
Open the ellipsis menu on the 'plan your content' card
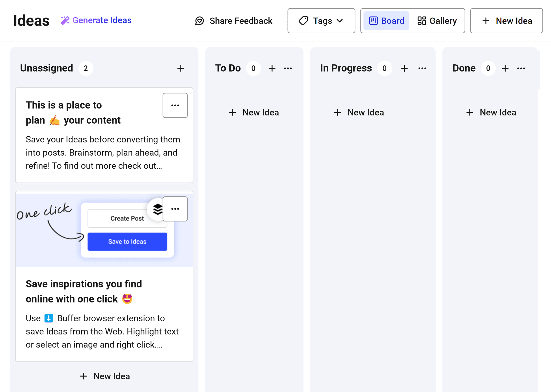tap(175, 105)
